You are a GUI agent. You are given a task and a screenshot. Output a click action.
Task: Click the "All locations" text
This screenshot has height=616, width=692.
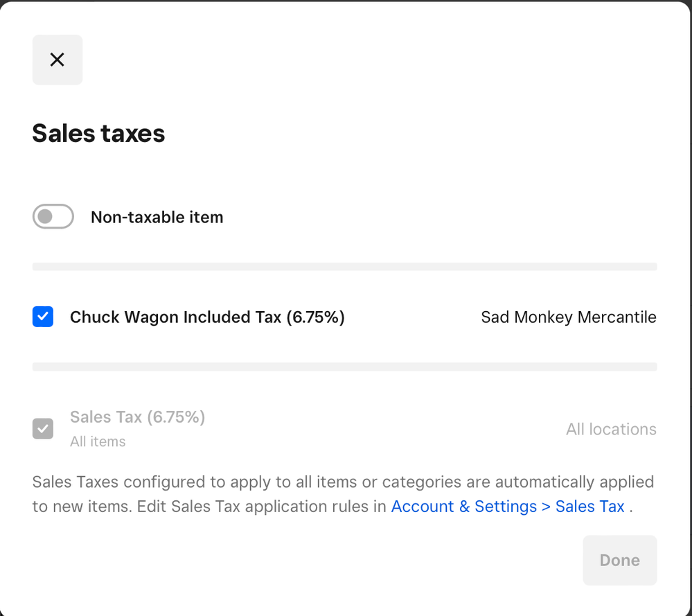[610, 430]
